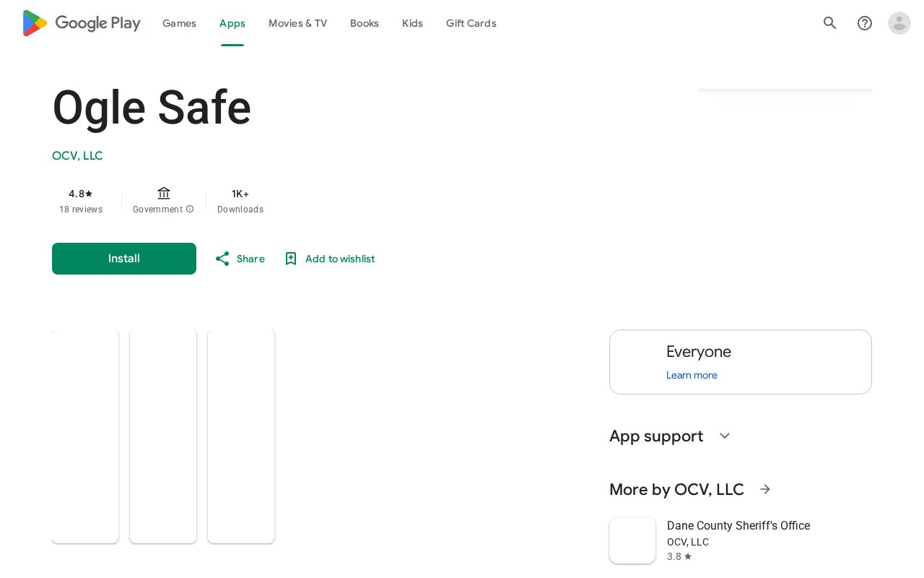Switch to the Kids tab
924x578 pixels.
[412, 23]
